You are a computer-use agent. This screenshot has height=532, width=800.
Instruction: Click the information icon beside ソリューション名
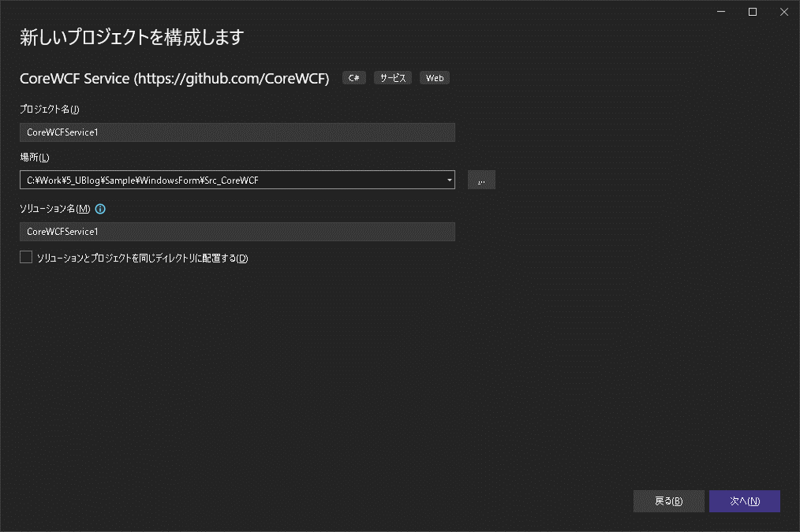[x=100, y=209]
